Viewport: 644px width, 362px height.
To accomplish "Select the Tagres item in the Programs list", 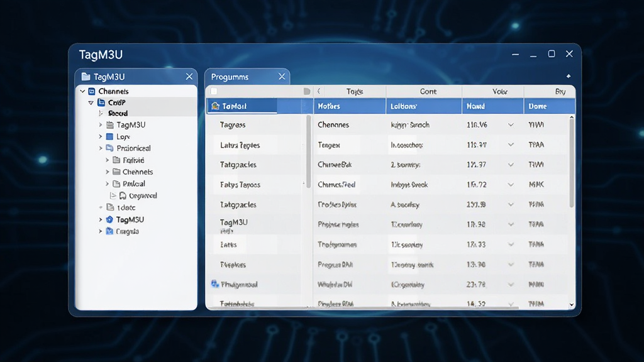I will pyautogui.click(x=233, y=125).
